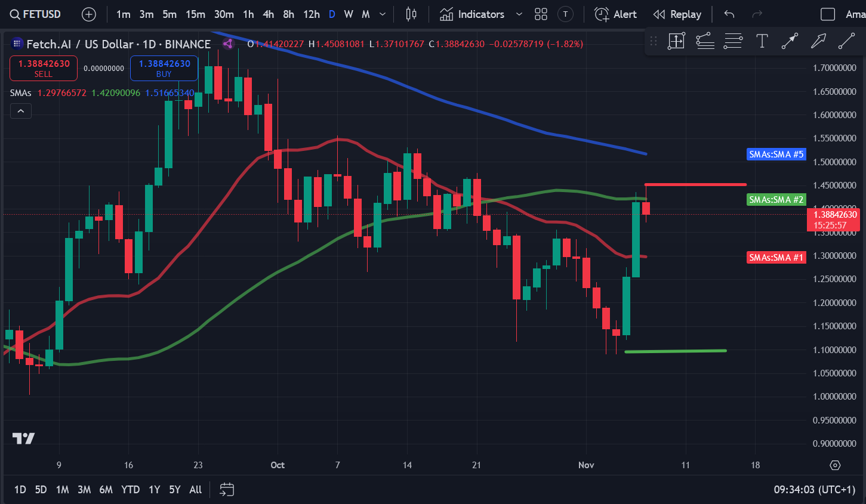Viewport: 866px width, 504px height.
Task: Switch to the 15m interval
Action: (x=195, y=14)
